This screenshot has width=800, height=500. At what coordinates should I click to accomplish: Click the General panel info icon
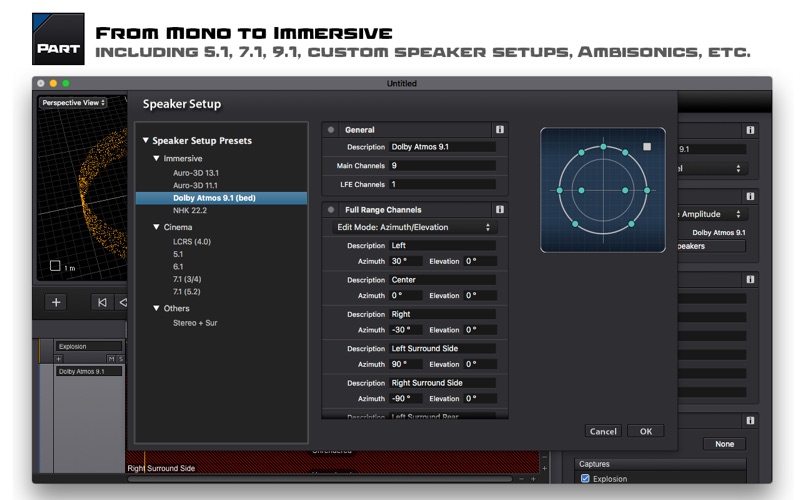[499, 130]
